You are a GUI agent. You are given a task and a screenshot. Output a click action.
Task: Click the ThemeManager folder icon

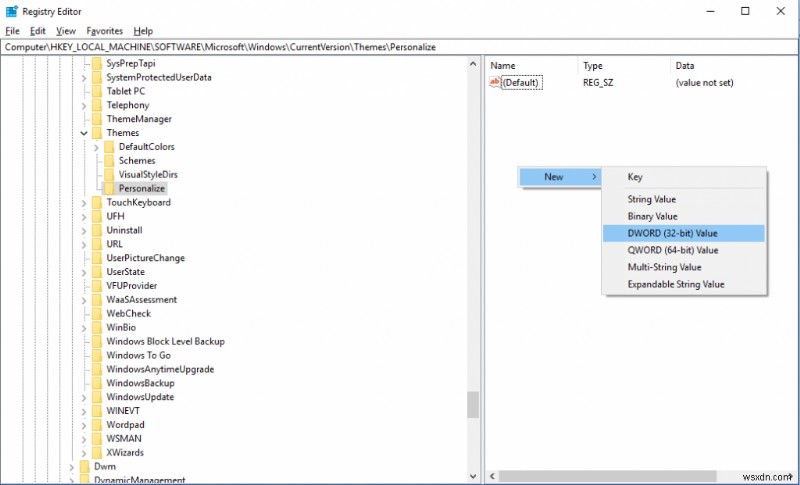(x=97, y=119)
